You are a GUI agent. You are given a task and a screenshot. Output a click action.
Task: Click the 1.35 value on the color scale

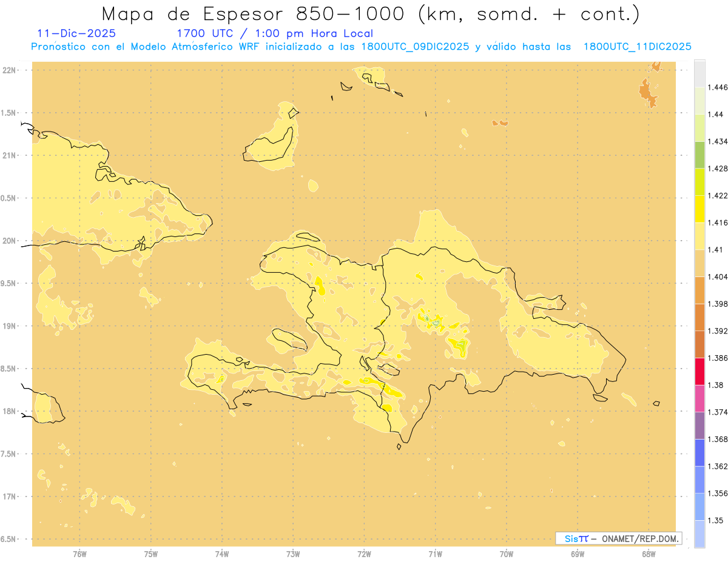click(716, 520)
